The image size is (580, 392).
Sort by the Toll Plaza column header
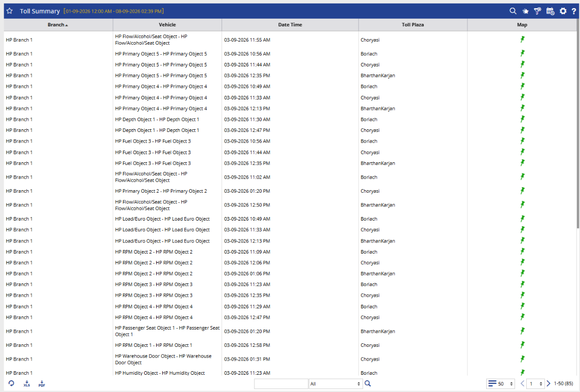click(x=413, y=25)
